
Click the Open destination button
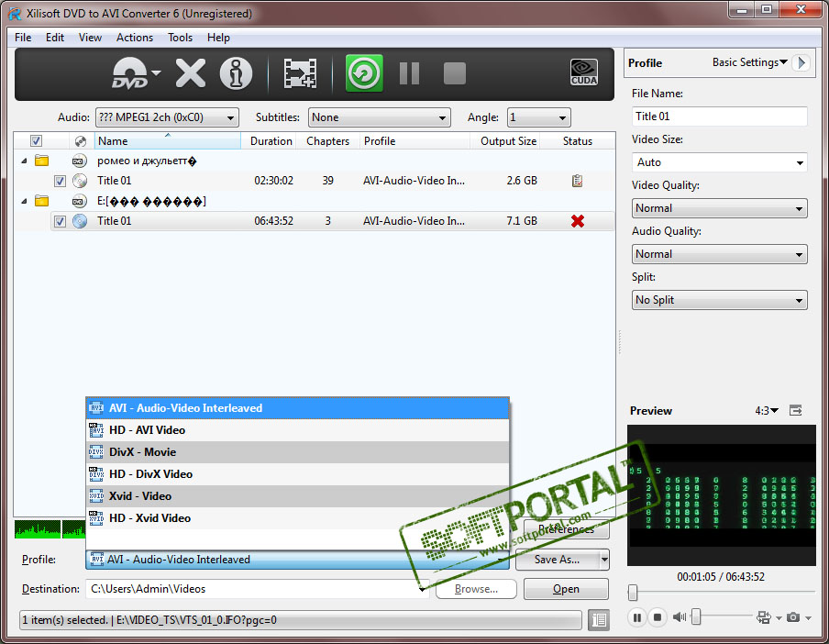(x=566, y=589)
